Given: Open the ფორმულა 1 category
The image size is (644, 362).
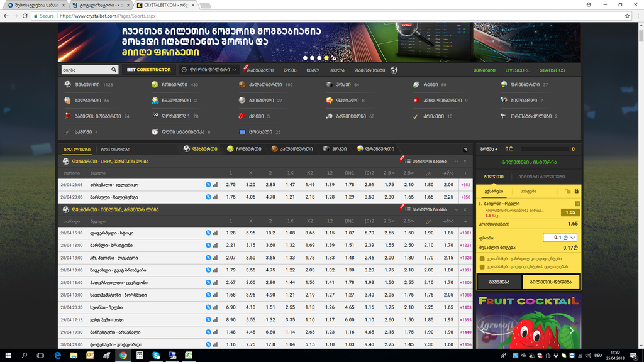Looking at the screenshot, I should coord(175,116).
